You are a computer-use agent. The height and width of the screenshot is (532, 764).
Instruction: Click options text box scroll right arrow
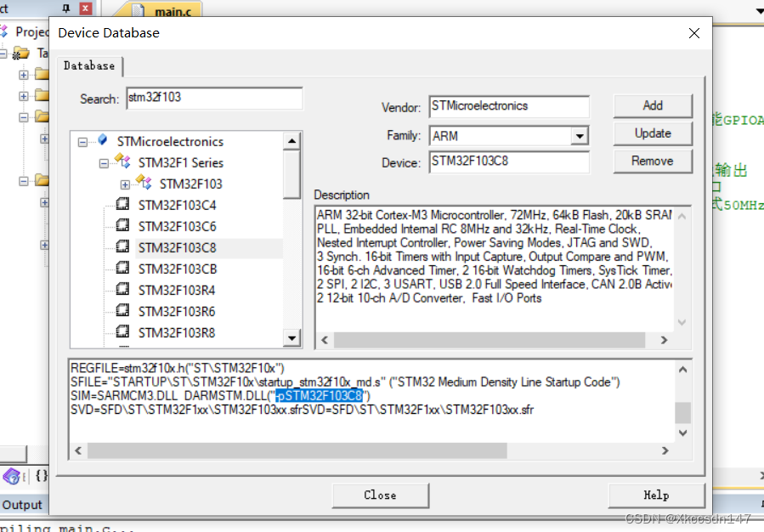pos(665,450)
